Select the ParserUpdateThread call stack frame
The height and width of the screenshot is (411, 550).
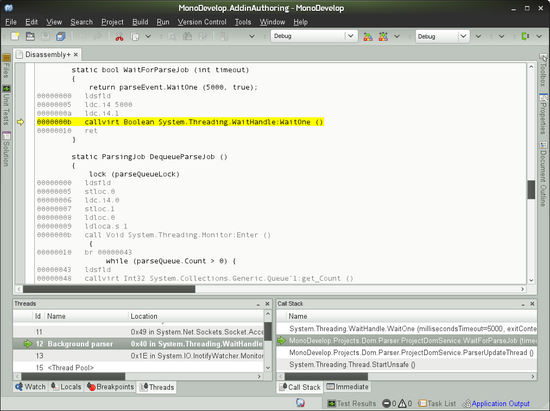pyautogui.click(x=407, y=352)
